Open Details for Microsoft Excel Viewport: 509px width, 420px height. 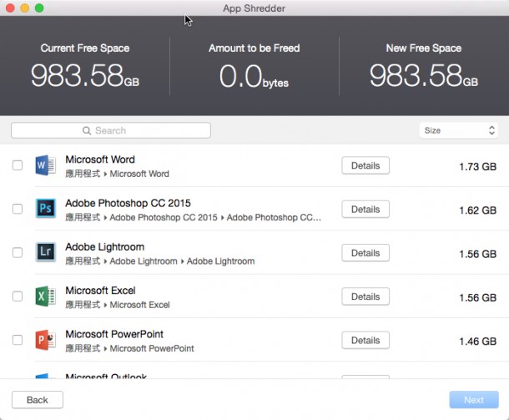pos(365,296)
